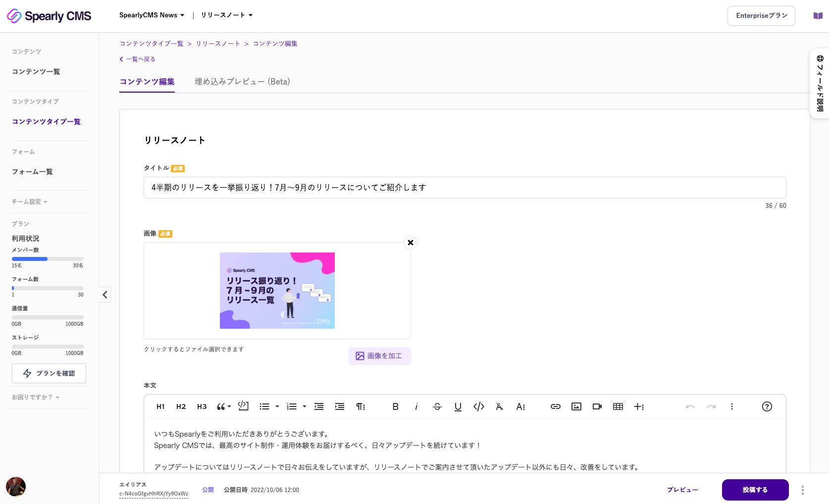Viewport: 829px width, 504px height.
Task: Click the decrease indent icon
Action: pyautogui.click(x=319, y=406)
